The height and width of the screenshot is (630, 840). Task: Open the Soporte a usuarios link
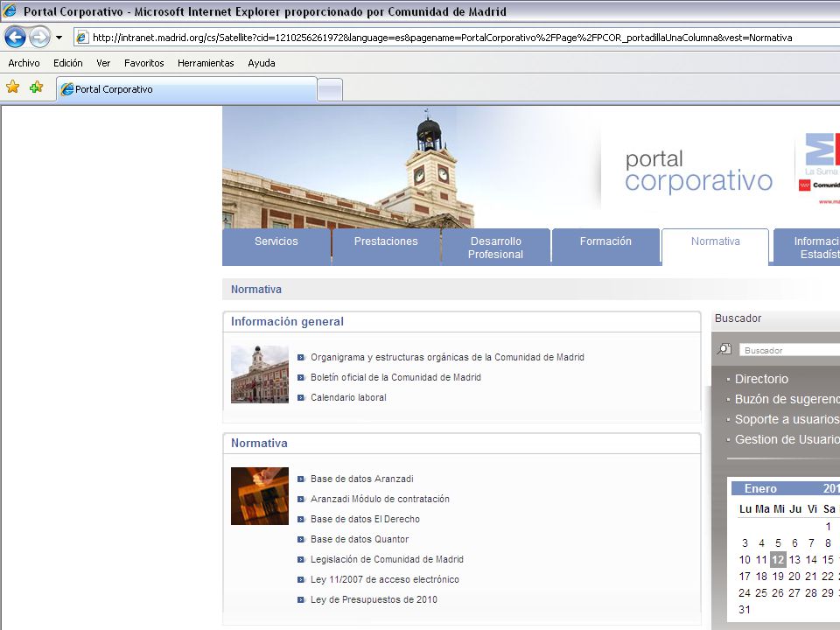click(787, 419)
